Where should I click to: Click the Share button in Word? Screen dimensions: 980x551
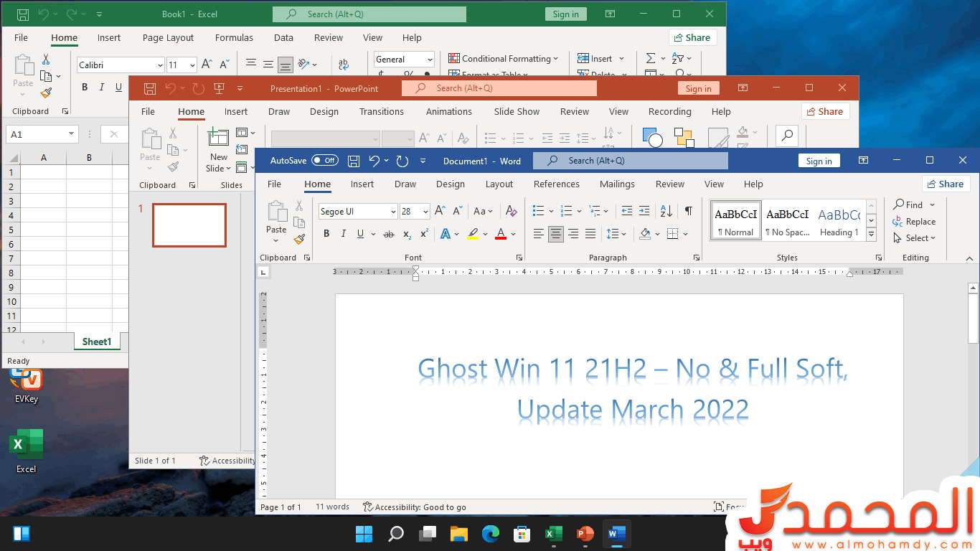click(944, 184)
